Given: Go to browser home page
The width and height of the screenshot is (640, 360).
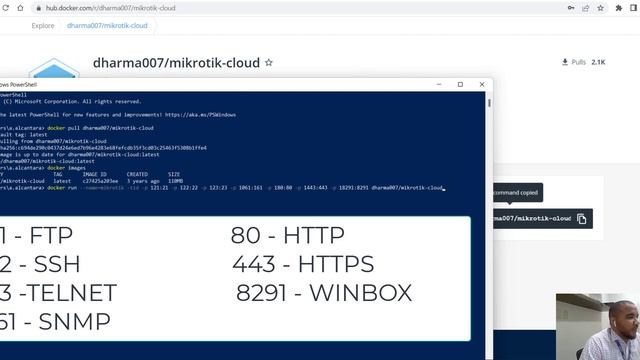Looking at the screenshot, I should click(x=20, y=8).
